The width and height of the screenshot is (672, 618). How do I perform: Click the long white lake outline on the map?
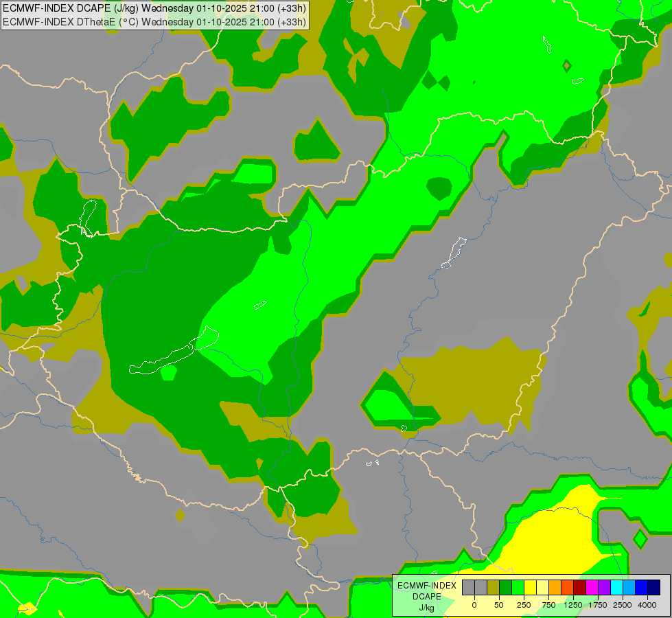pyautogui.click(x=174, y=350)
